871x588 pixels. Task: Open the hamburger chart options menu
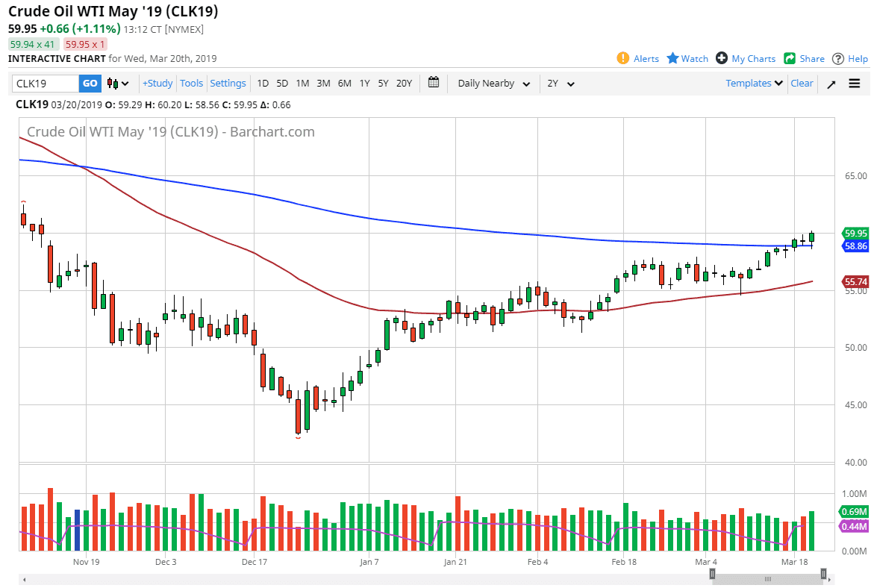coord(854,83)
